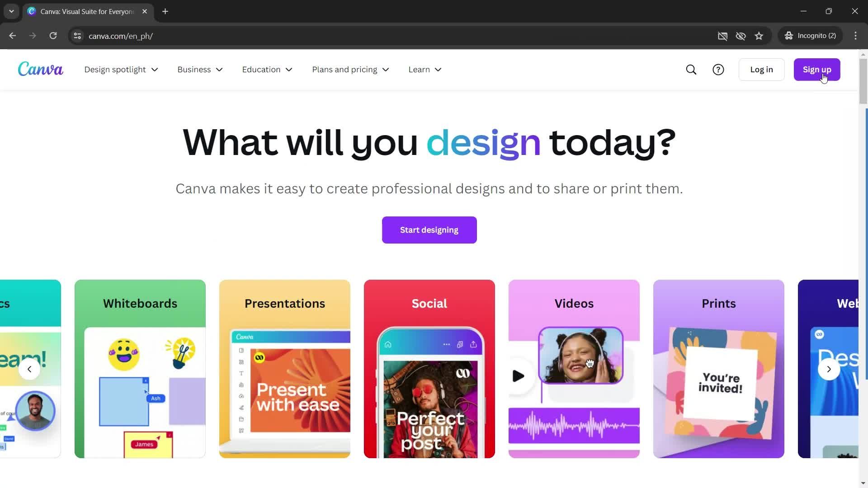This screenshot has width=868, height=488.
Task: Click the left carousel arrow button
Action: coord(28,369)
